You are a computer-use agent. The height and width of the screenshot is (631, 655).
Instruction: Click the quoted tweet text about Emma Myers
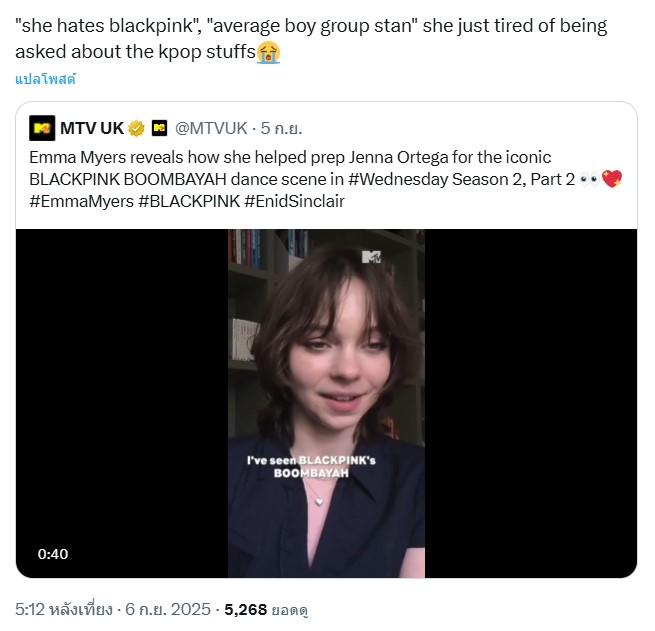[326, 179]
